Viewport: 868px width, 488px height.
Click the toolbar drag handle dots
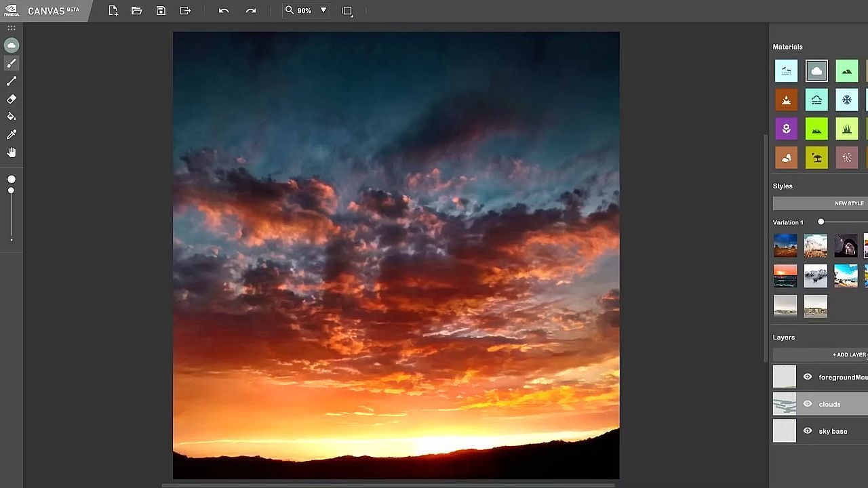coord(12,28)
